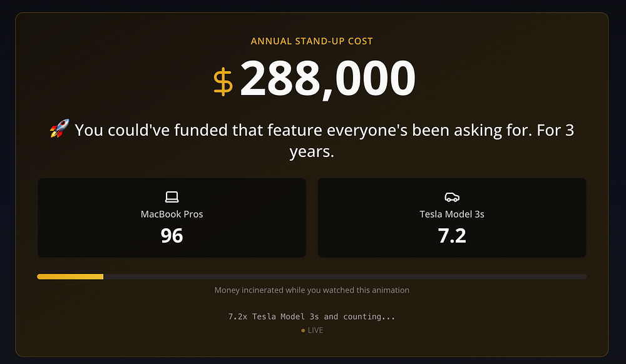
Task: Click the number 96 in MacBook card
Action: tap(172, 236)
